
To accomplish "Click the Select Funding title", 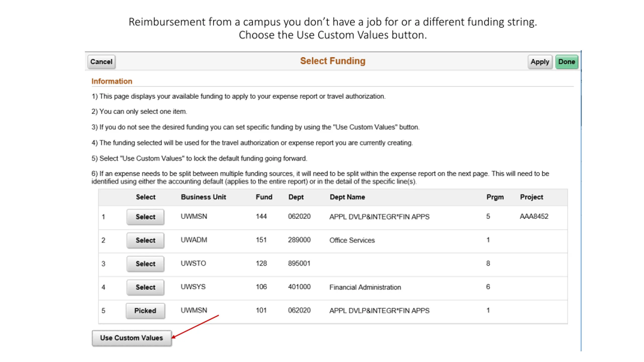I will click(333, 61).
